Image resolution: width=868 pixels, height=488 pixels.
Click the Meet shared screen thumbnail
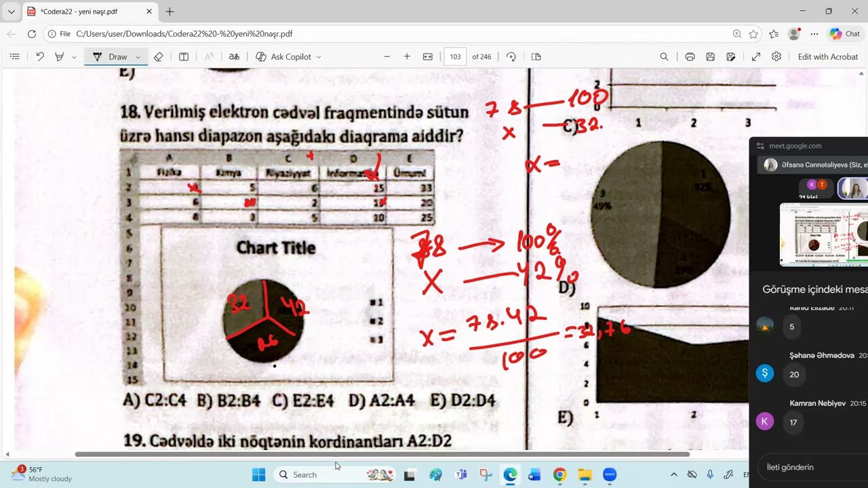pyautogui.click(x=824, y=235)
